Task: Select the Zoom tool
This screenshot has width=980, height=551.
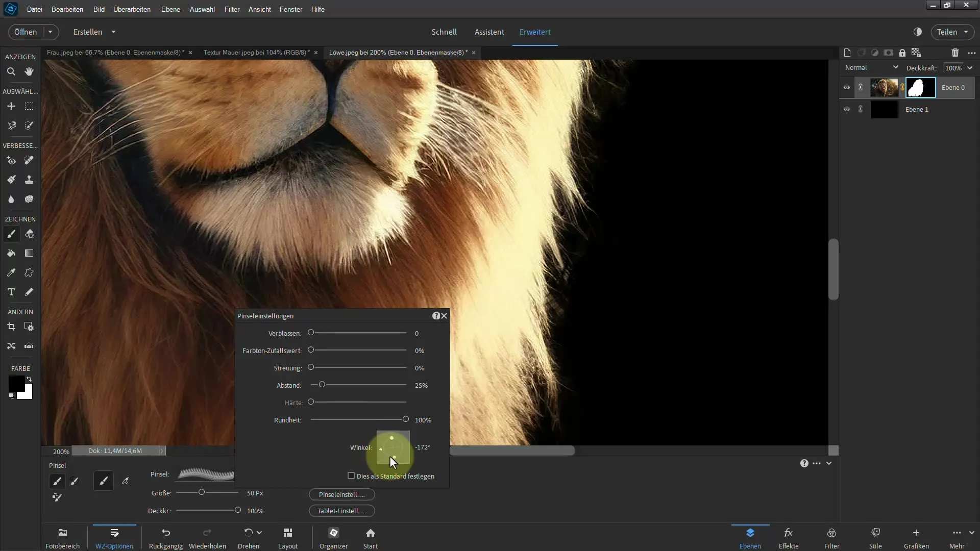Action: tap(11, 72)
